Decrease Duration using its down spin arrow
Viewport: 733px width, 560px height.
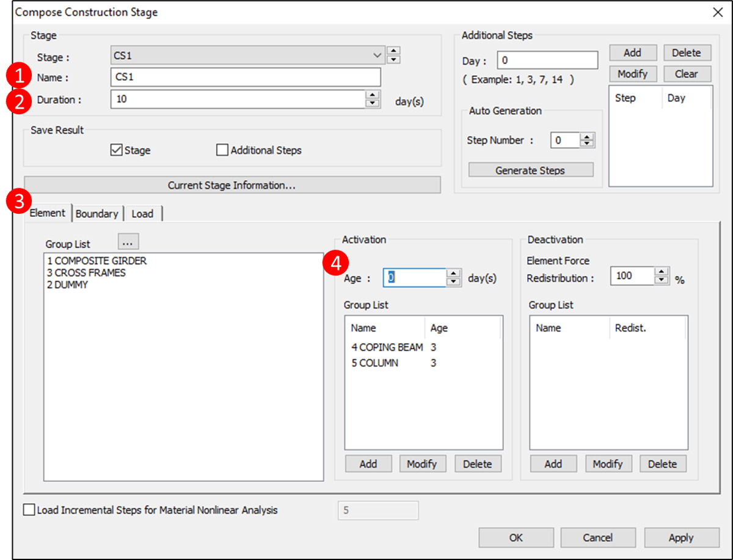coord(373,101)
